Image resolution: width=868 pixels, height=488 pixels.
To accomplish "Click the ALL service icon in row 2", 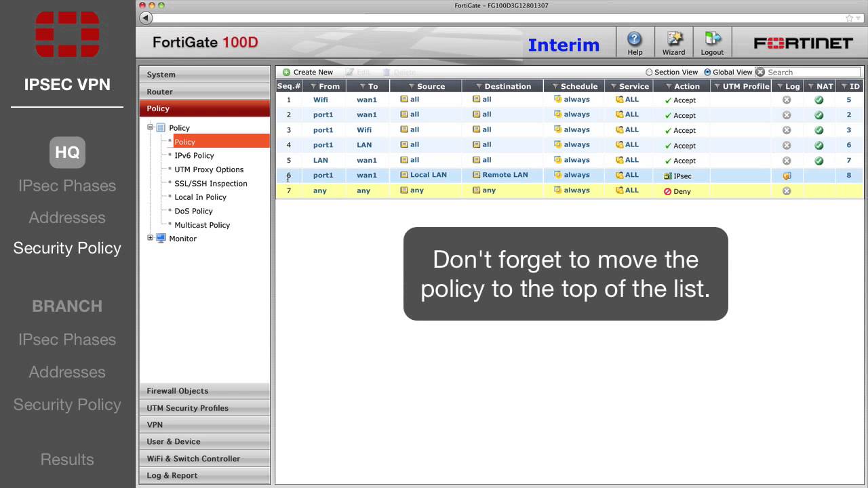I will coord(619,115).
